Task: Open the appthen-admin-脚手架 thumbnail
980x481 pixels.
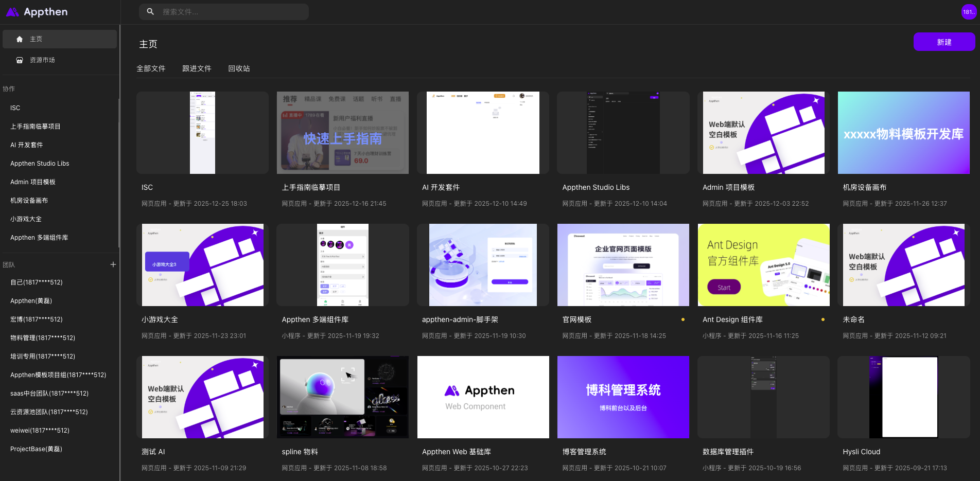Action: (483, 265)
